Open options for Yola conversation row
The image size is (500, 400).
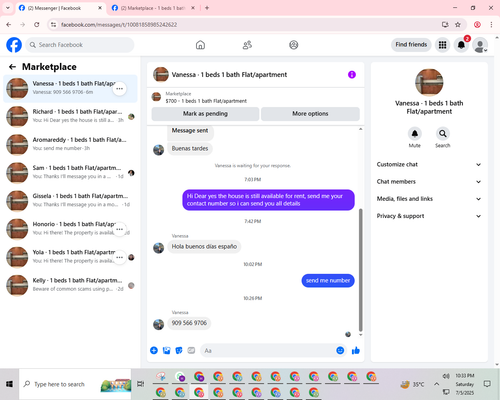click(x=119, y=257)
